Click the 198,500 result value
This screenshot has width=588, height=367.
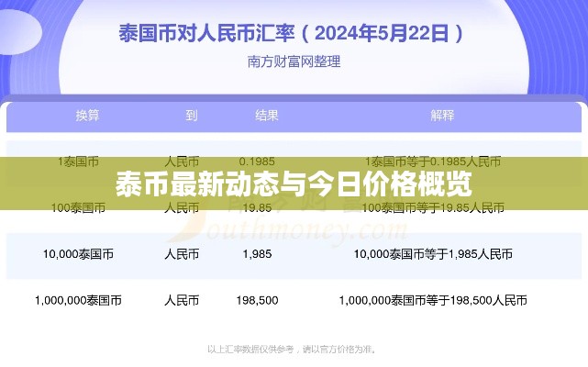pyautogui.click(x=257, y=300)
